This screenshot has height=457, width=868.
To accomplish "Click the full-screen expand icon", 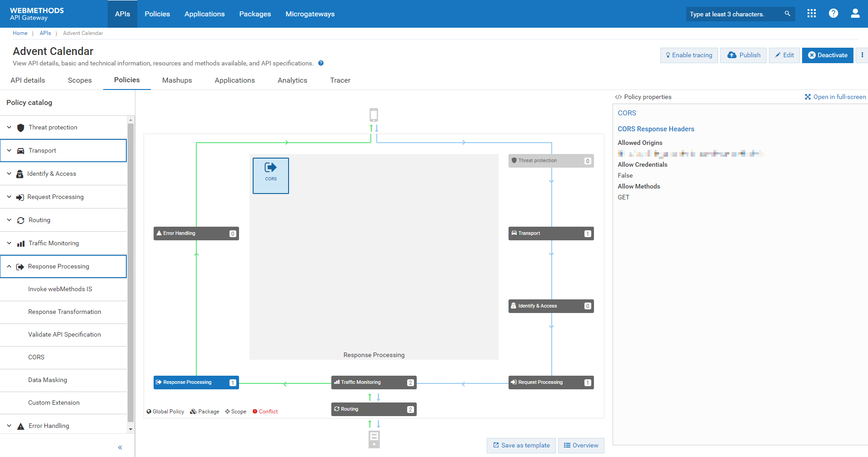I will pyautogui.click(x=808, y=97).
